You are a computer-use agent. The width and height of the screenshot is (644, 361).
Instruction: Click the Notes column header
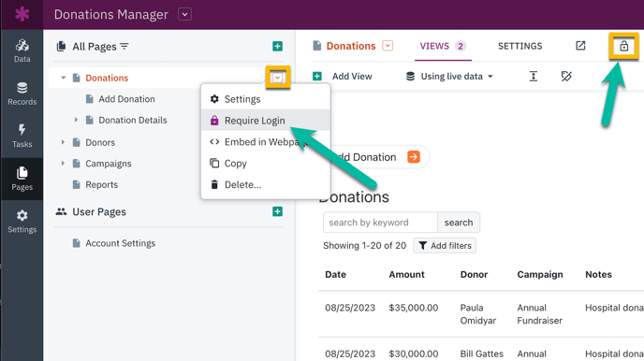pyautogui.click(x=598, y=274)
